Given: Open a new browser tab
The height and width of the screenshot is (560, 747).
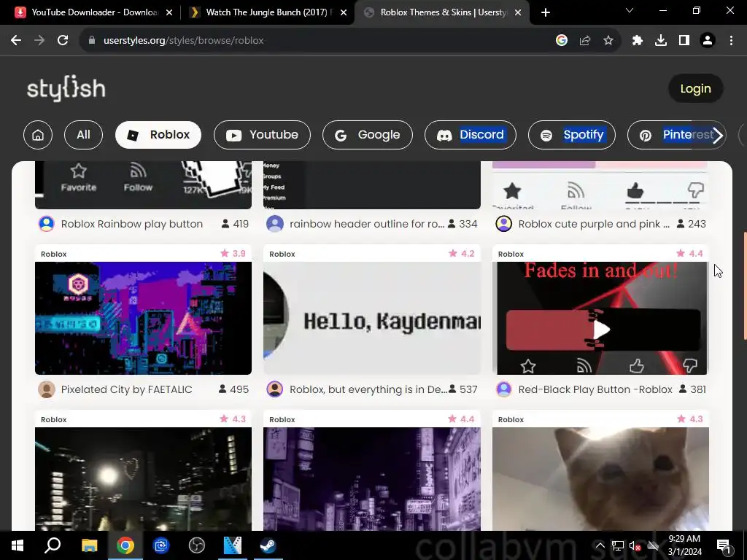Looking at the screenshot, I should point(546,12).
